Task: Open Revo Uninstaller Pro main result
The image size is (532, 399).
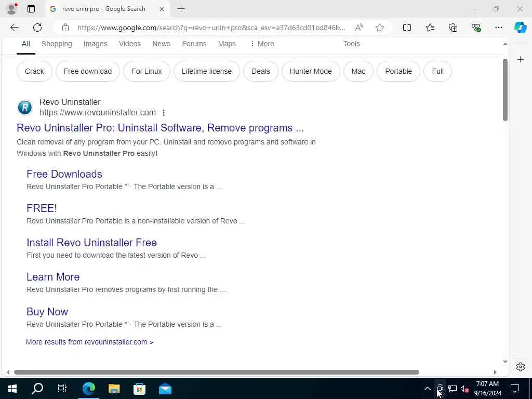Action: pos(160,128)
